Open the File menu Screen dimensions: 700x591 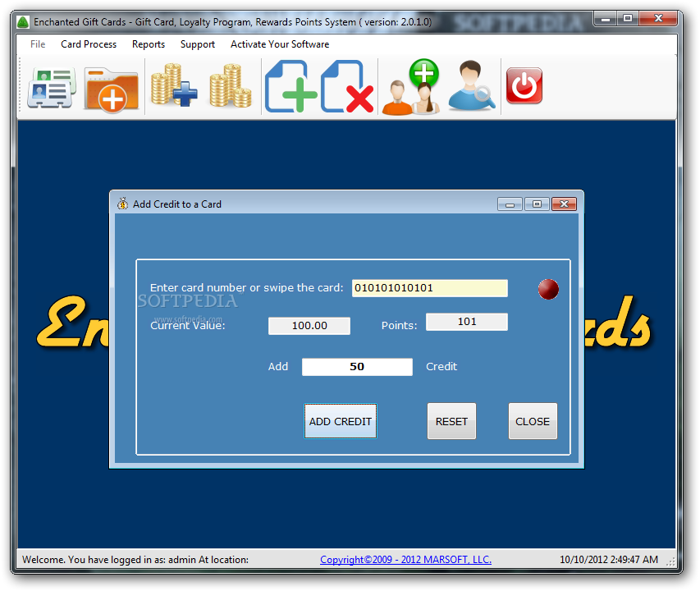pos(38,44)
